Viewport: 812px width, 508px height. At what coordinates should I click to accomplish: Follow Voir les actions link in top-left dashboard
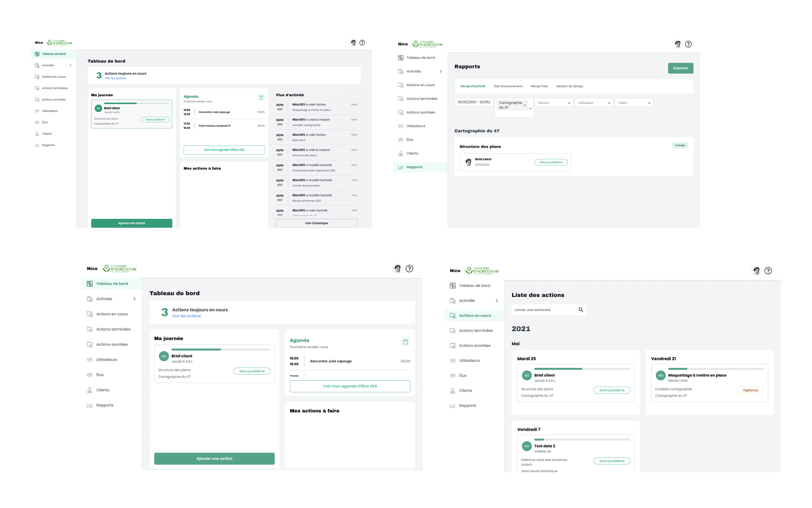[x=115, y=78]
